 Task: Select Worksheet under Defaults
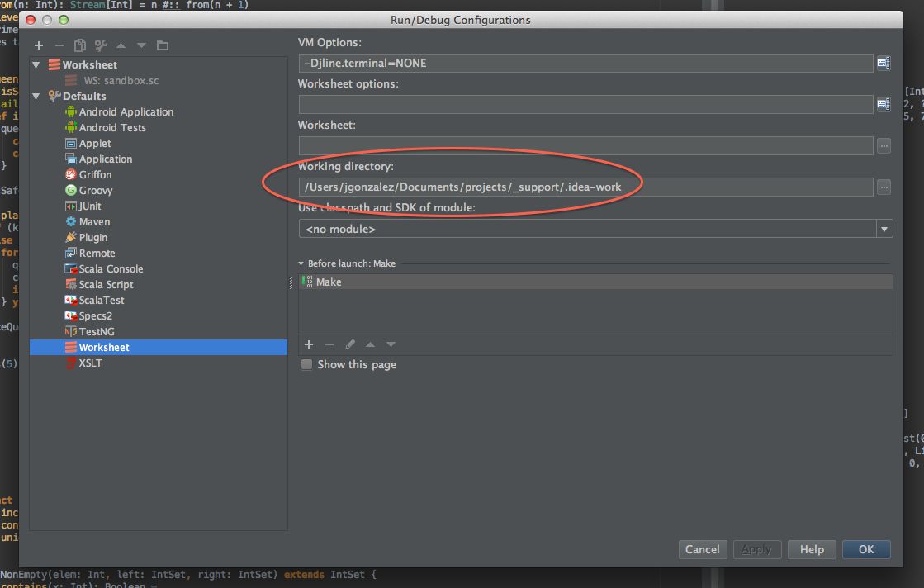(159, 347)
